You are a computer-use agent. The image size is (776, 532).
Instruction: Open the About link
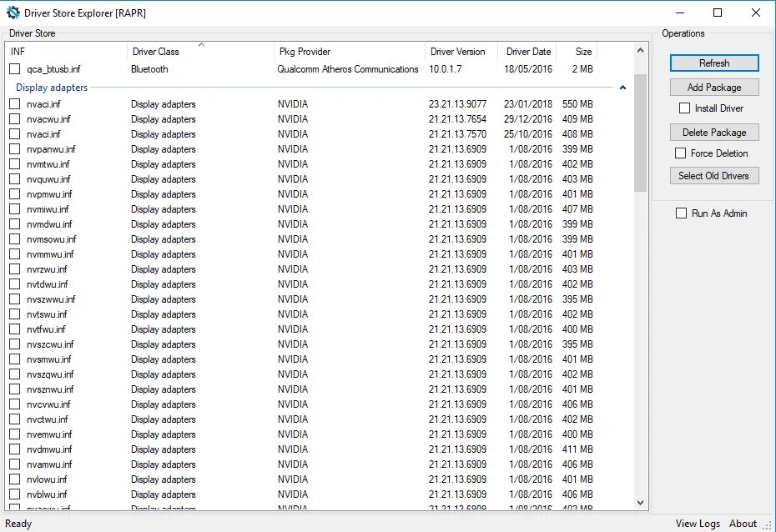click(743, 524)
